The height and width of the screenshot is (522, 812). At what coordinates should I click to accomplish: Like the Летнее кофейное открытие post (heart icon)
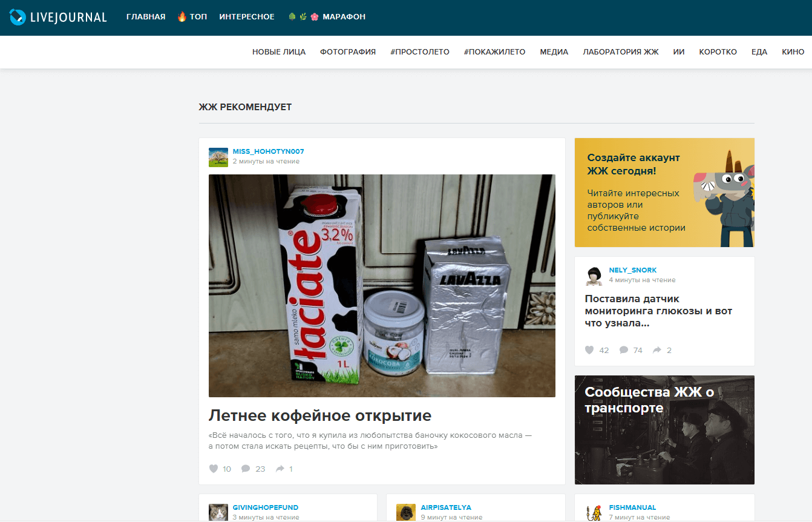(x=213, y=469)
